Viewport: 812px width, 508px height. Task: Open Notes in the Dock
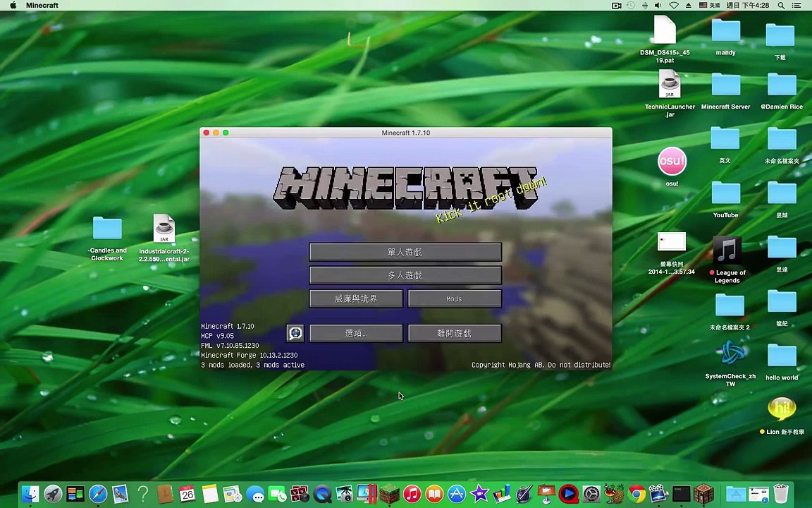tap(210, 493)
